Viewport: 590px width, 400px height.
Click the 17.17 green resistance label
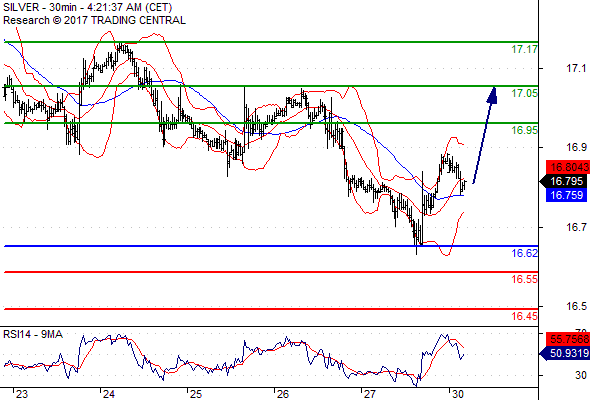click(x=525, y=49)
